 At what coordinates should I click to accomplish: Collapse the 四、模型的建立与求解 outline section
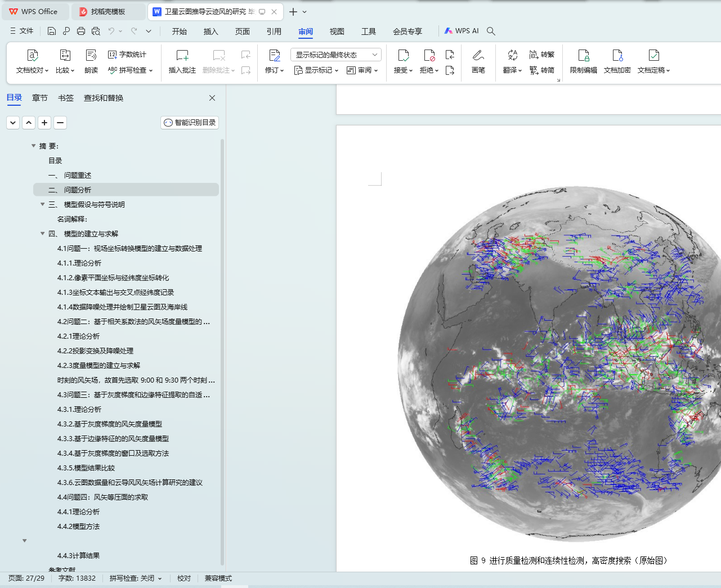point(43,234)
